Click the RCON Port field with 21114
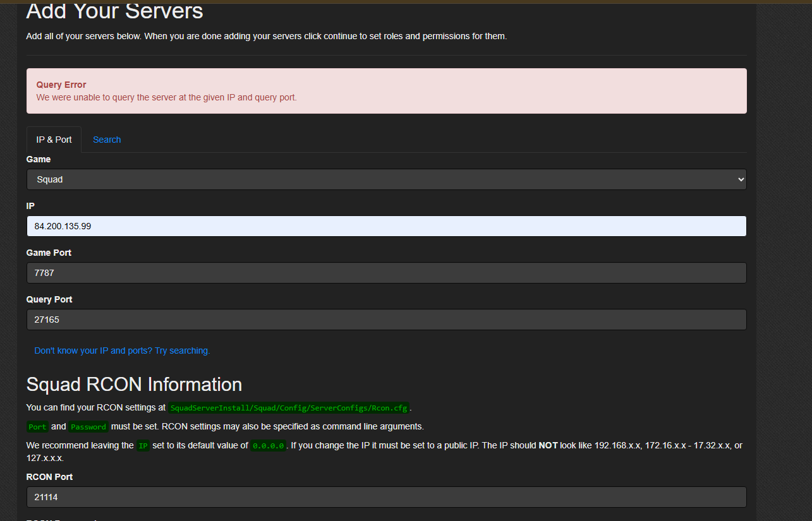Screen dimensions: 812x521 [x=386, y=497]
